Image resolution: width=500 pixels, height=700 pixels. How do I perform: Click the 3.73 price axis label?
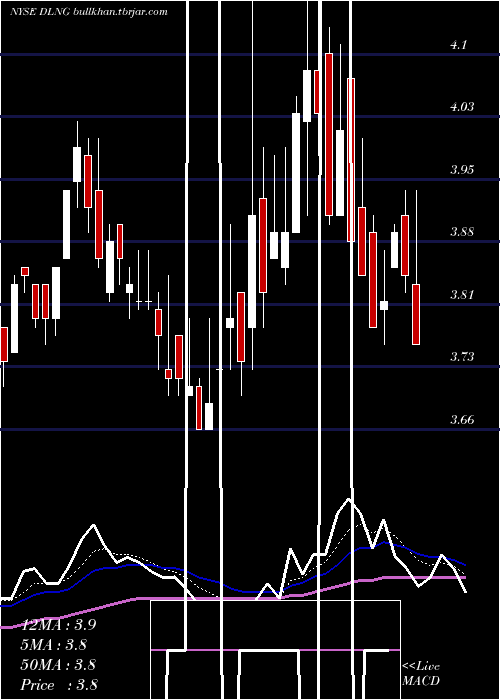pos(461,357)
